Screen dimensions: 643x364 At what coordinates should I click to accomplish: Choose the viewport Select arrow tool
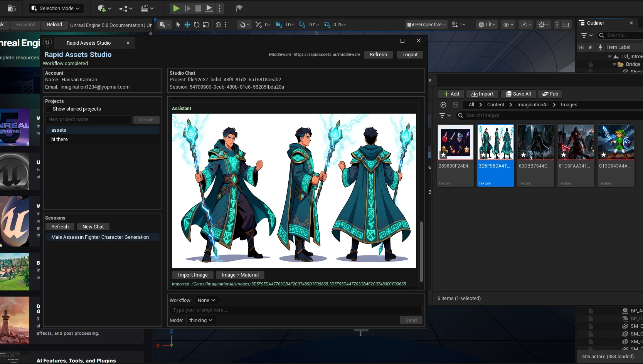178,25
